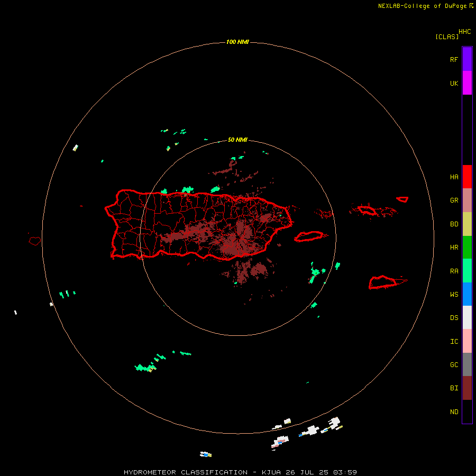This screenshot has height=476, width=476.
Task: Click the IC legend label
Action: pos(454,342)
